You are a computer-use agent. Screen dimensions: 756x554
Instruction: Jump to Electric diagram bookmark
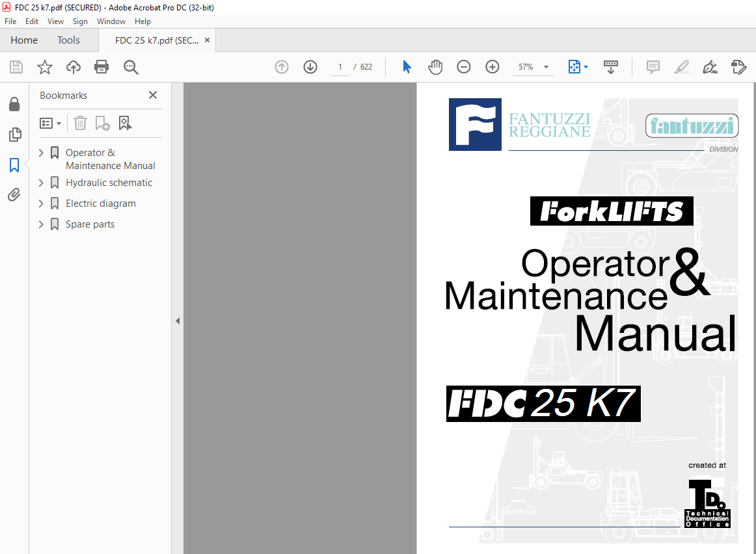coord(101,204)
